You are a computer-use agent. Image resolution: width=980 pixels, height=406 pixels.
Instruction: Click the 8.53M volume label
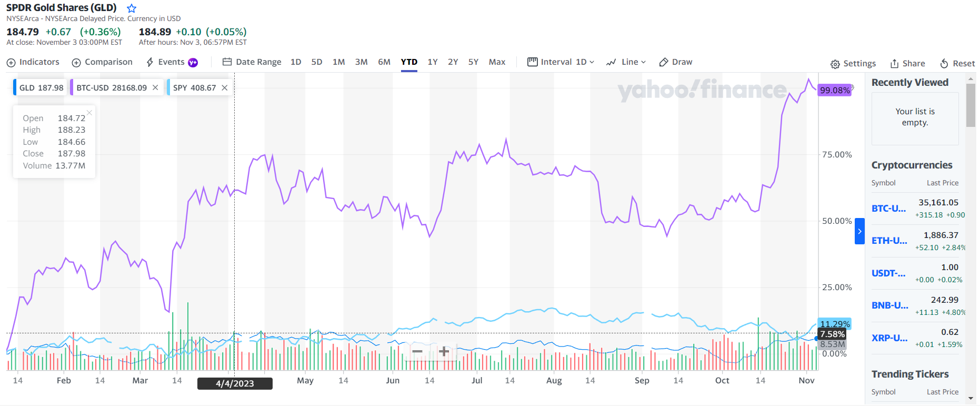[832, 344]
